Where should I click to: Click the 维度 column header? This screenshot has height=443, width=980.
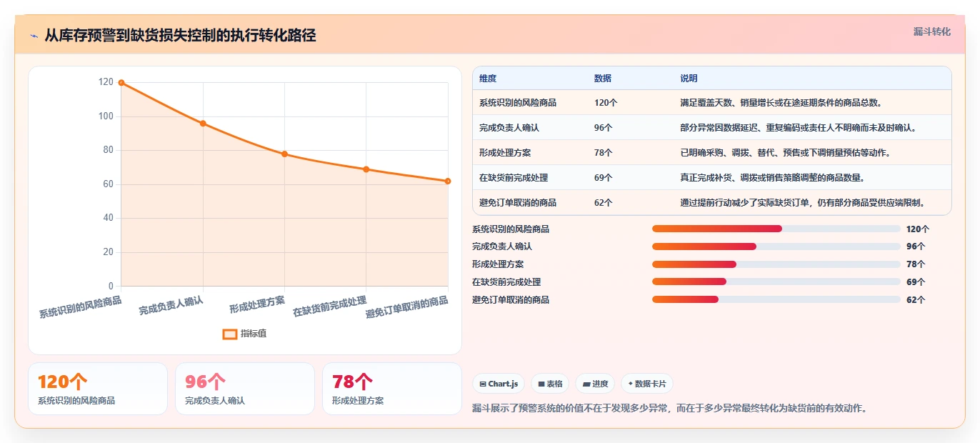tap(488, 79)
